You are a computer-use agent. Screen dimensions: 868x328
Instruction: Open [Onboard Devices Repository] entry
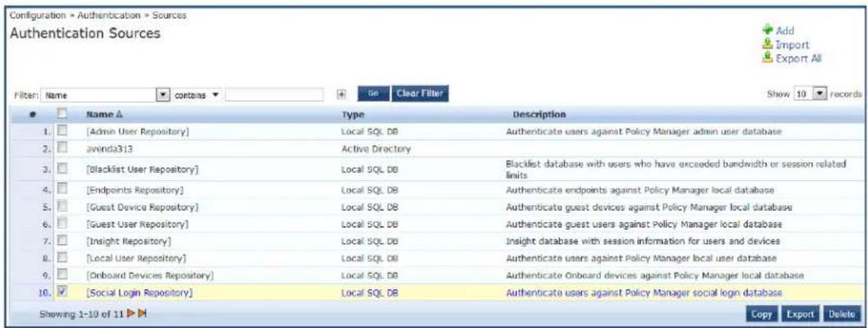point(150,275)
